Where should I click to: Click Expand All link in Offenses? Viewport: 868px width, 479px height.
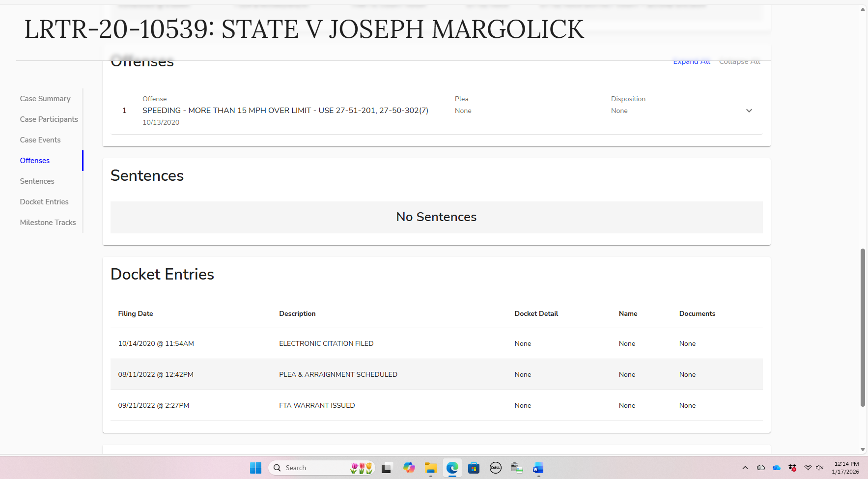pos(692,62)
